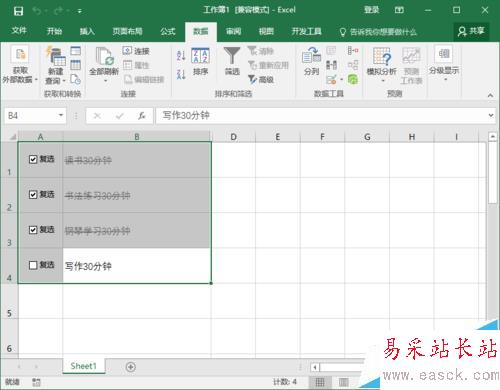Click the 编辑链接 (Edit Links) button

(144, 79)
